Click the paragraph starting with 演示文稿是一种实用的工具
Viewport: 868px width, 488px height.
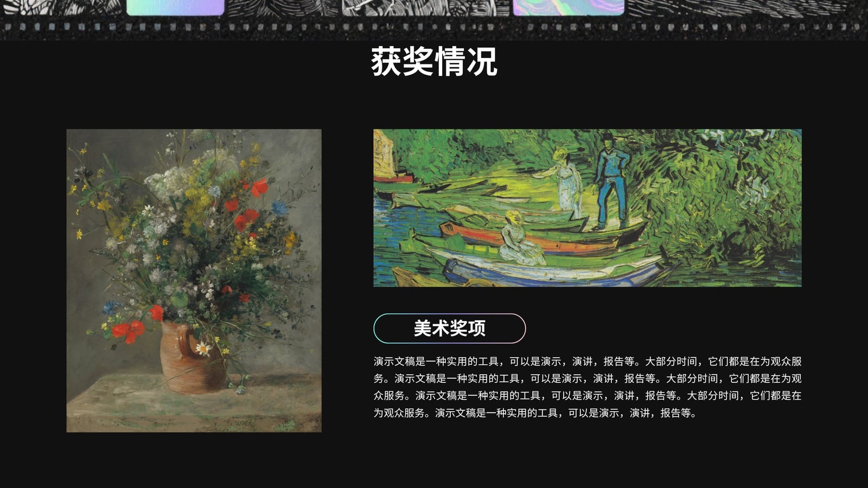pos(587,387)
